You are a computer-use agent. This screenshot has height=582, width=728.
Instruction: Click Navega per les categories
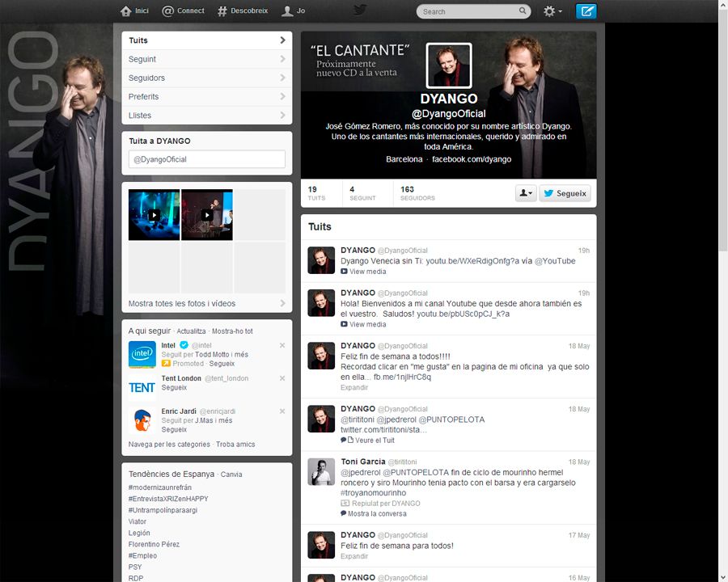tap(169, 444)
